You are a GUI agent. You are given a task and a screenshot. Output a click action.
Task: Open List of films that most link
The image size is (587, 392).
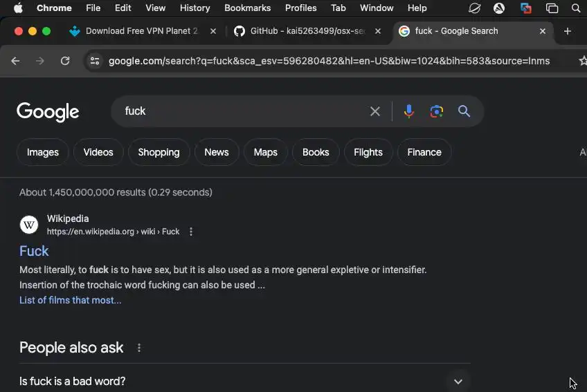point(71,300)
